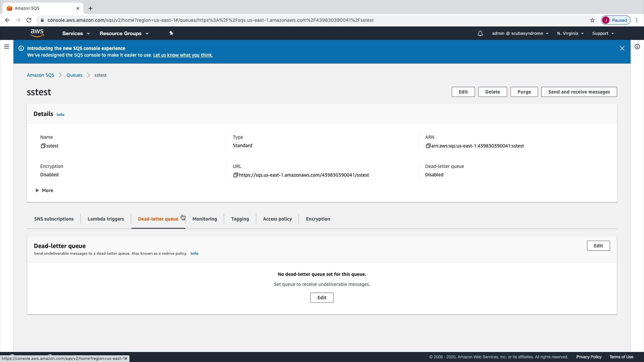Open the N. Virginia region selector
The width and height of the screenshot is (644, 362).
(x=570, y=33)
